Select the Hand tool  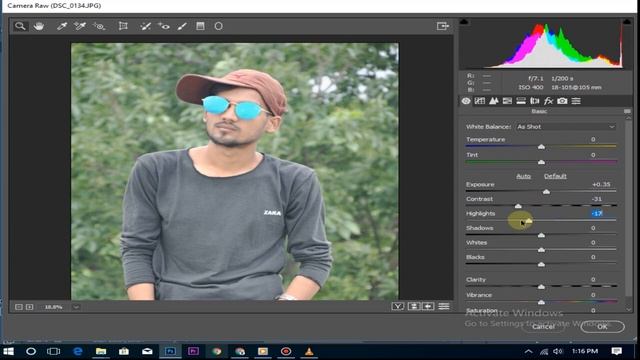pyautogui.click(x=39, y=26)
